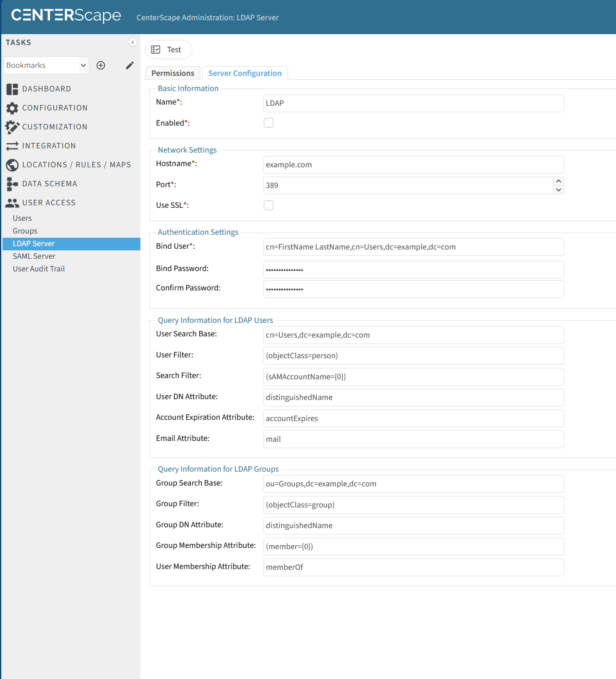Enable the LDAP server Enabled checkbox

pyautogui.click(x=269, y=123)
